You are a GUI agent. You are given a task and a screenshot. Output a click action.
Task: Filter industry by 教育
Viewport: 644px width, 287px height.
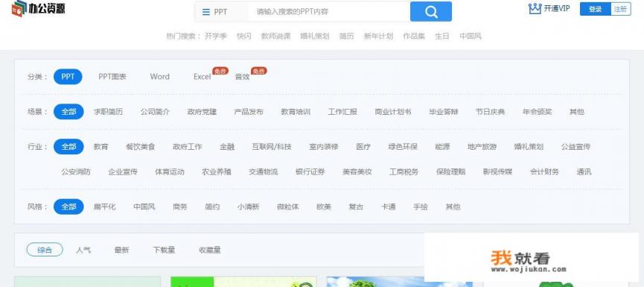101,146
